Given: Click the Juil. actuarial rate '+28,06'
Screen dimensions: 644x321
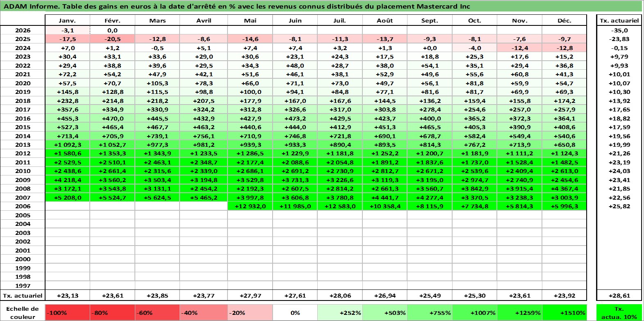Looking at the screenshot, I should pos(340,296).
